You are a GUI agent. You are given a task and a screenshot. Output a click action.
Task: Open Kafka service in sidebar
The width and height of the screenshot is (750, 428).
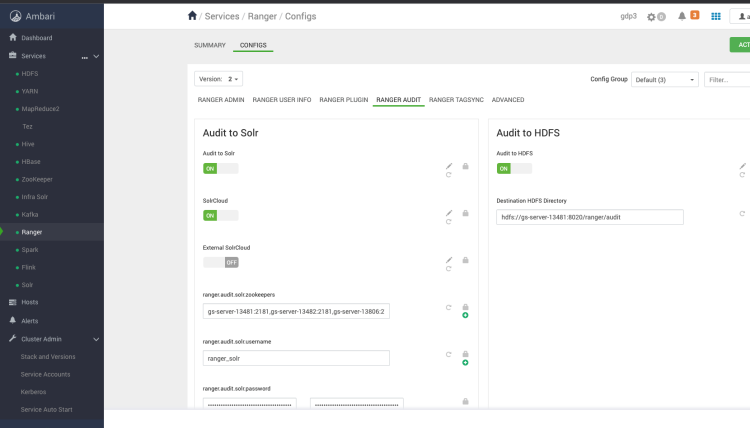coord(30,214)
